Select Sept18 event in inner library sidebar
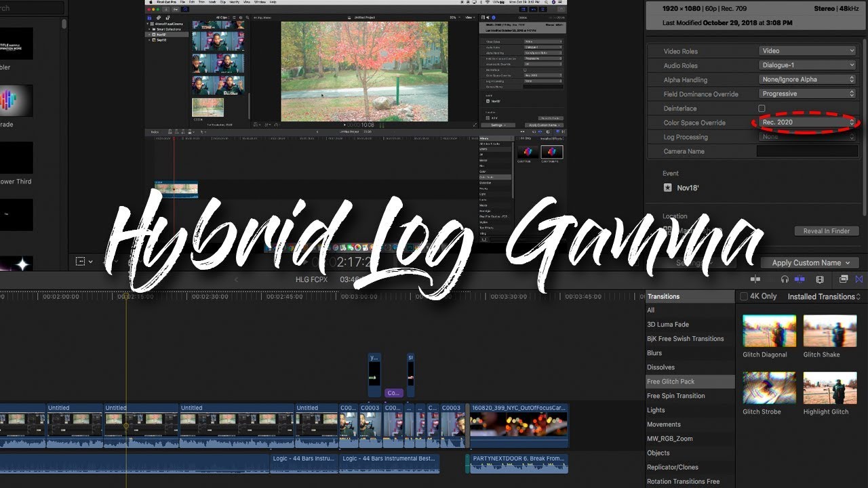Image resolution: width=868 pixels, height=488 pixels. pos(161,40)
